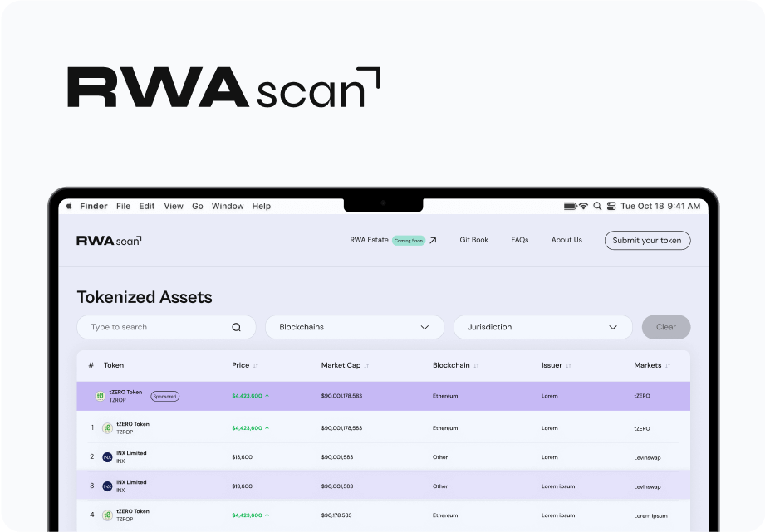Click market cap $90,001,178,583 in the Sponsored row

point(341,396)
